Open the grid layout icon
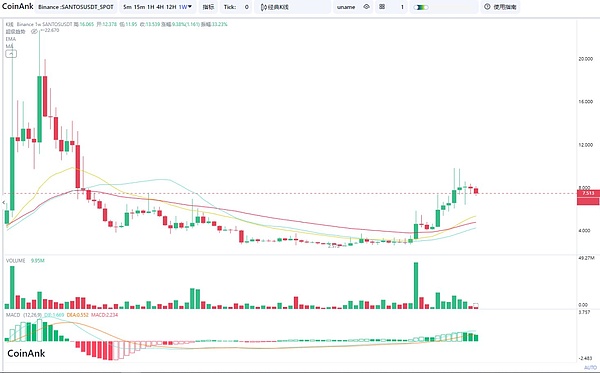 click(382, 7)
